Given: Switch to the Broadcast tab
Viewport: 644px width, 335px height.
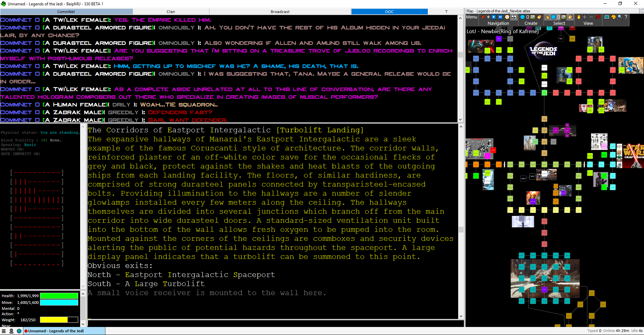Looking at the screenshot, I should coord(280,12).
